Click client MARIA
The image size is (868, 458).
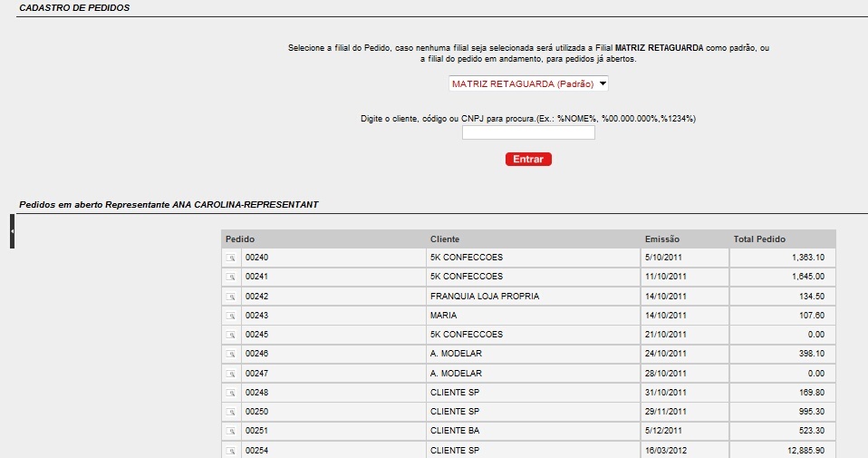tap(443, 315)
